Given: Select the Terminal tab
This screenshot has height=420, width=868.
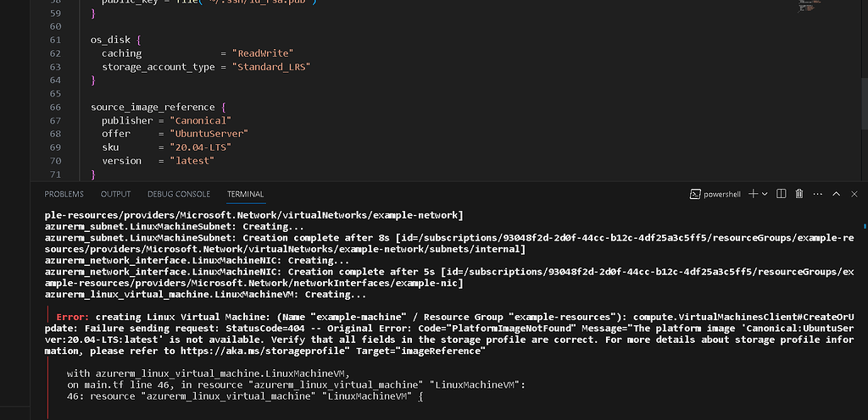Looking at the screenshot, I should coord(245,194).
